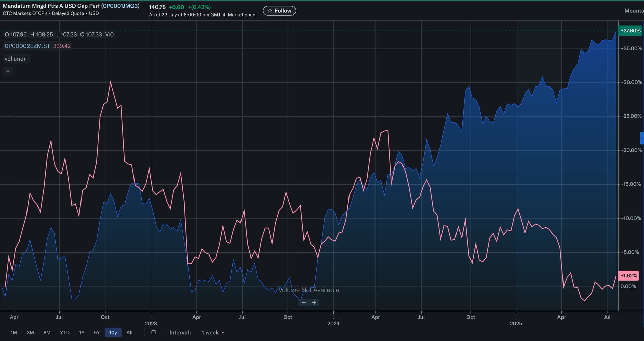Viewport: 644px width, 341px height.
Task: Click the OP00002EZM.ST comparison ticker label
Action: 27,46
